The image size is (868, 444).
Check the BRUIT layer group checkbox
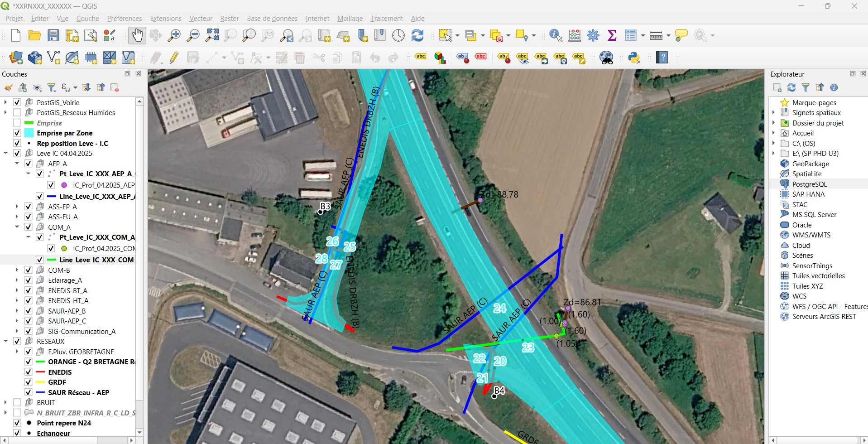tap(17, 402)
